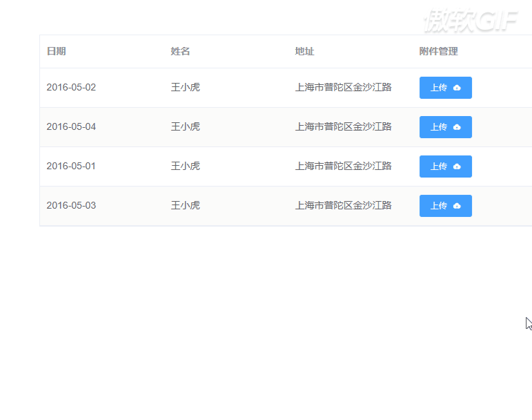This screenshot has width=532, height=420.
Task: Click the date cell 2016-05-01
Action: (71, 166)
